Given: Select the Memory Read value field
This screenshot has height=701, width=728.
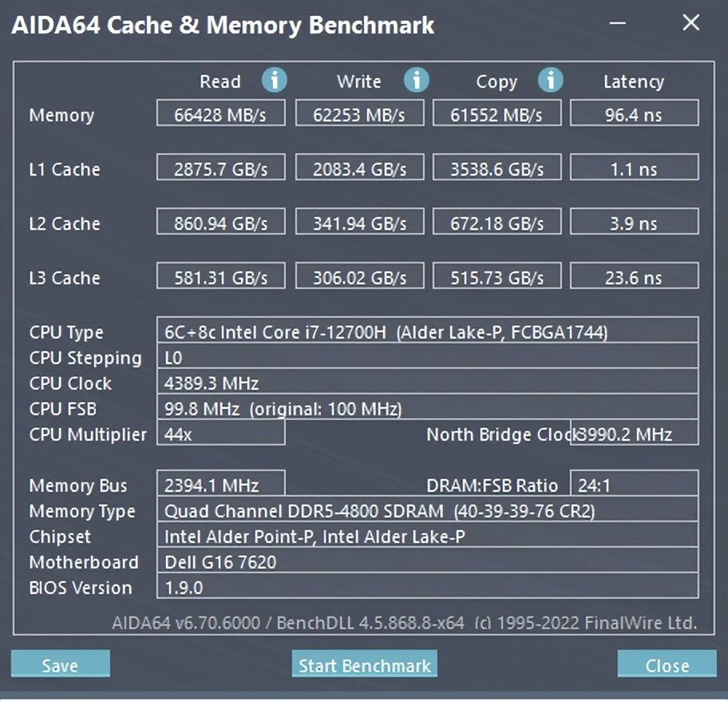Looking at the screenshot, I should coord(220,114).
